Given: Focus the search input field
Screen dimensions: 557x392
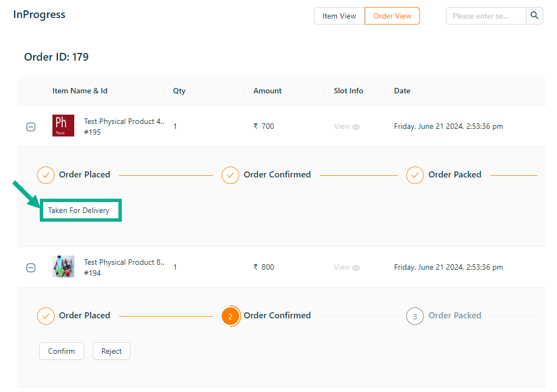Looking at the screenshot, I should click(x=486, y=16).
